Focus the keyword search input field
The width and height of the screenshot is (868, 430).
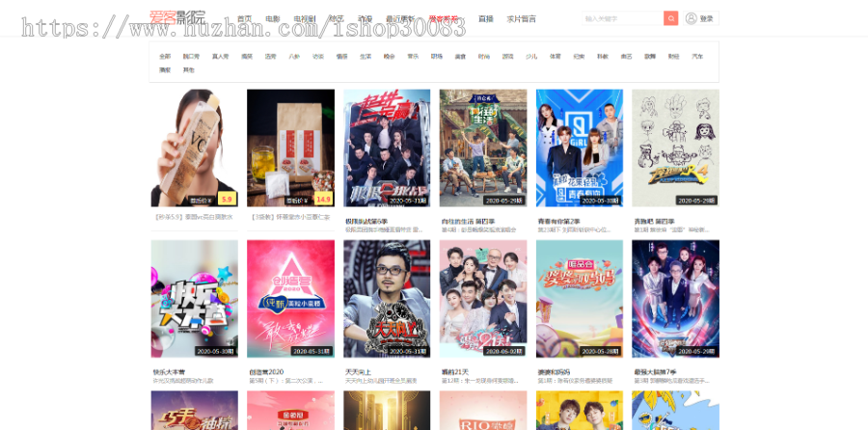click(623, 18)
